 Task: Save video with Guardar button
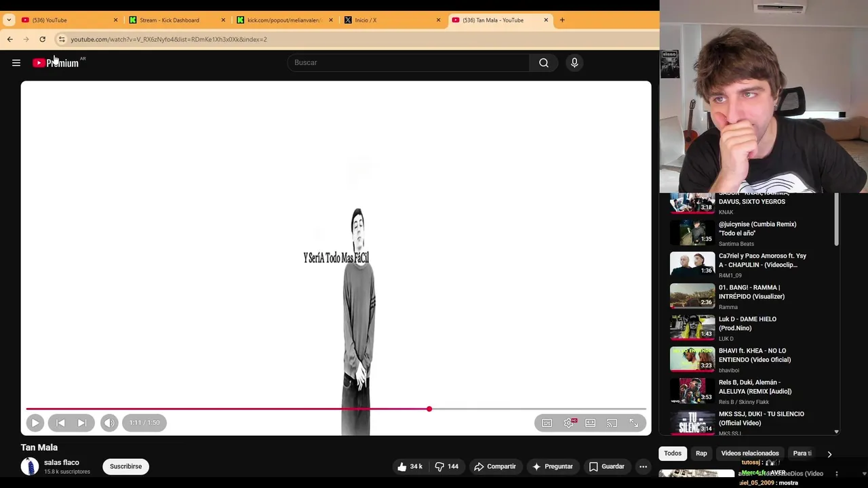(x=607, y=467)
